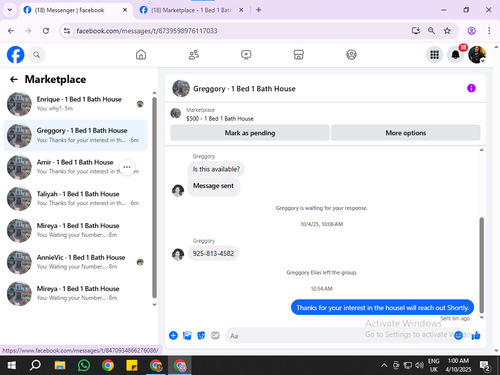Image resolution: width=500 pixels, height=375 pixels.
Task: Open Chrome three-dot menu
Action: [489, 31]
